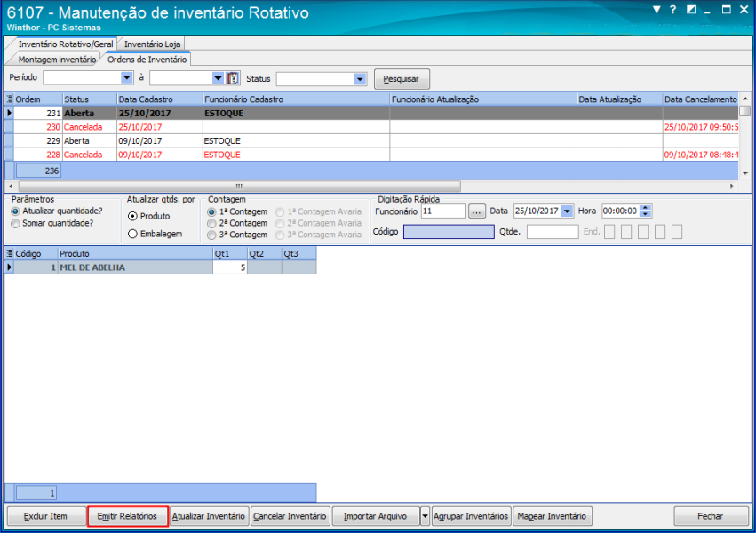Viewport: 756px width, 533px height.
Task: Click Emitir Relatórios button
Action: pyautogui.click(x=127, y=516)
